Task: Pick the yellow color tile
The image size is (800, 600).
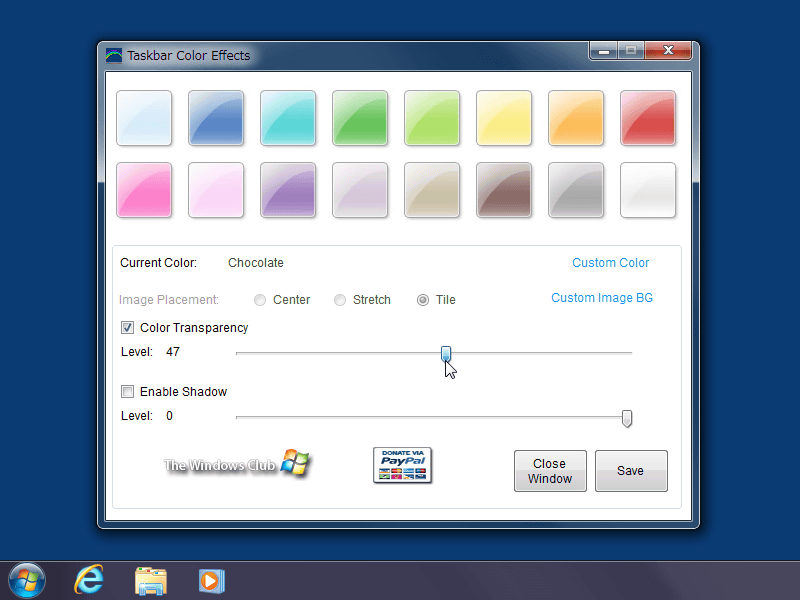Action: tap(504, 118)
